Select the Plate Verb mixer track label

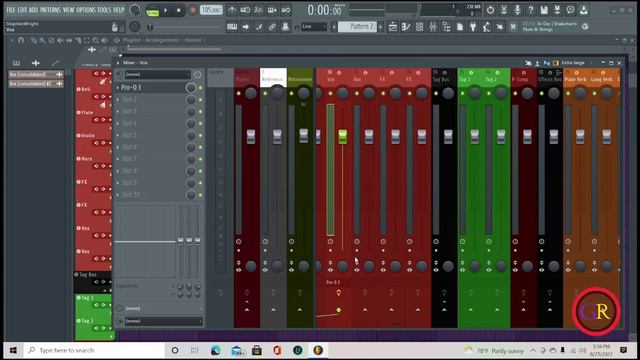pos(575,79)
